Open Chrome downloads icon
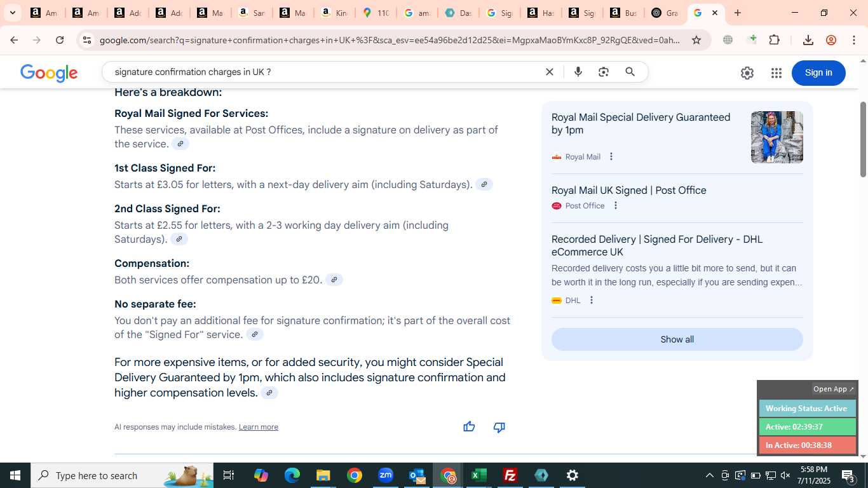The width and height of the screenshot is (868, 488). point(808,40)
